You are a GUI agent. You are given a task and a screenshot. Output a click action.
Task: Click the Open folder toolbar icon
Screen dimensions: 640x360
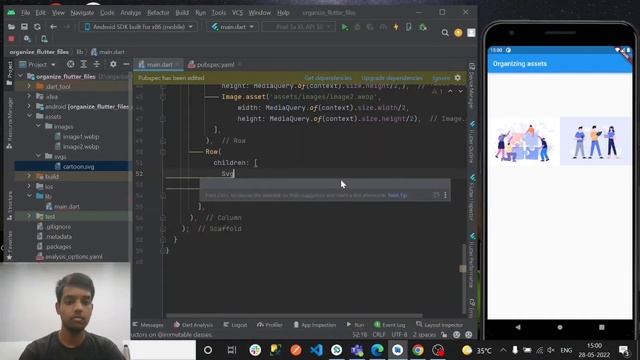point(11,27)
